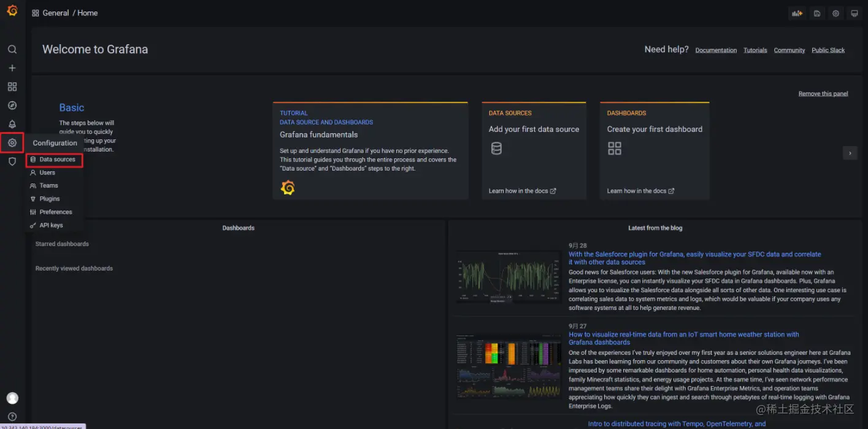Viewport: 868px width, 429px height.
Task: Click the external link icon on data source docs
Action: click(x=553, y=191)
